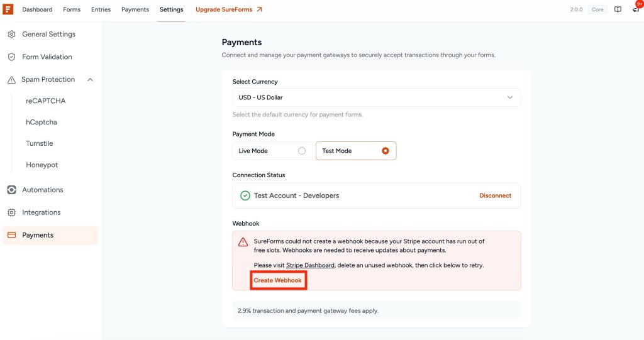Select the Test Mode radio button
The width and height of the screenshot is (644, 340).
click(386, 151)
